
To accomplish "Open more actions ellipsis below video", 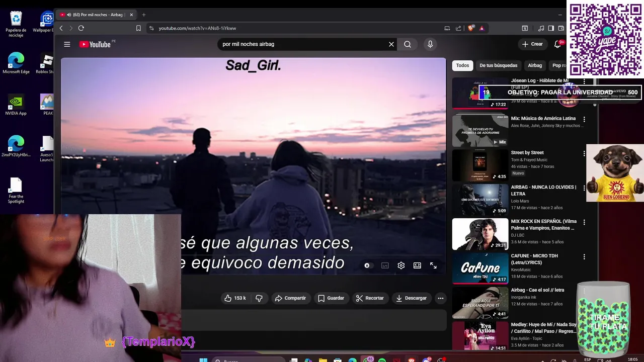I will tap(441, 298).
